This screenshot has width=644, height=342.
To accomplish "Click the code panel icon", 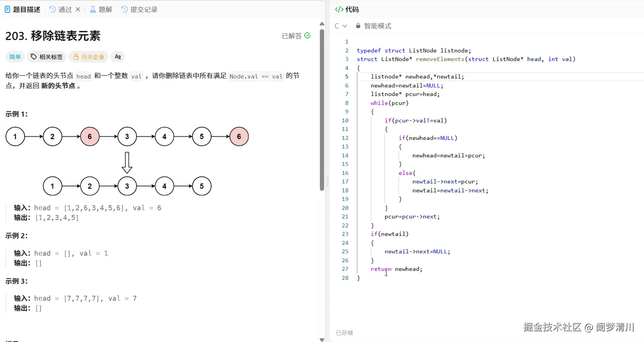I will pyautogui.click(x=339, y=9).
